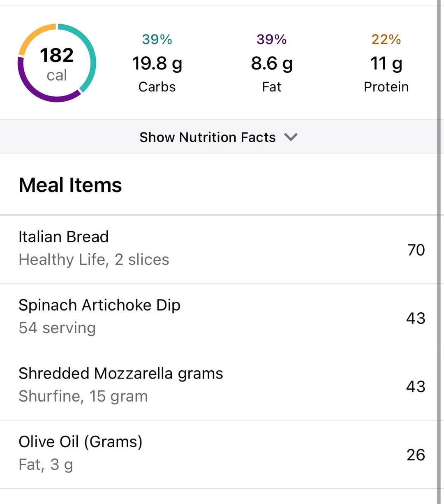Click the 54 serving subtitle text
Viewport: 444px width, 504px height.
tap(57, 328)
